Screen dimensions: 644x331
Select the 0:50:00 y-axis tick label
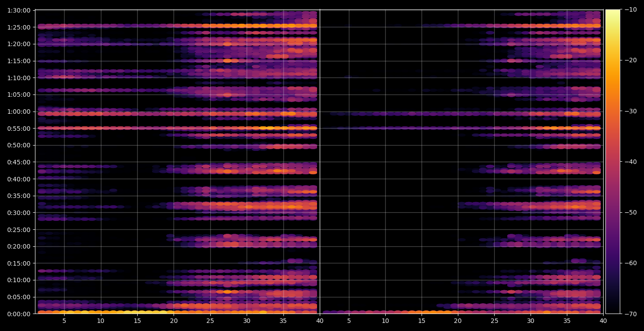click(x=19, y=145)
